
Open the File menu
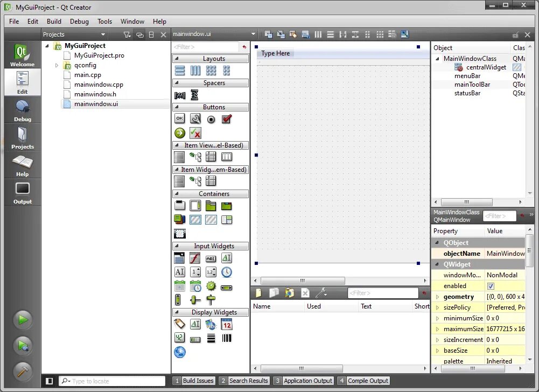click(x=14, y=22)
